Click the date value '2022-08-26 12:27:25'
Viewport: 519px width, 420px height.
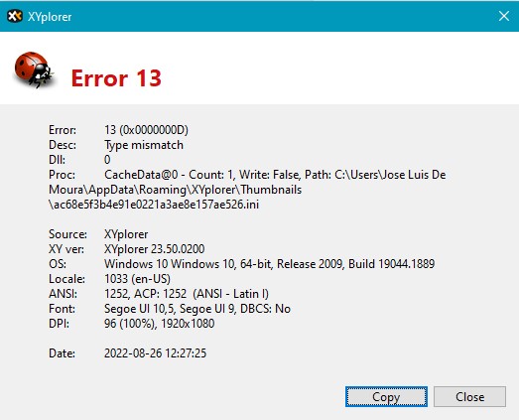pyautogui.click(x=155, y=353)
